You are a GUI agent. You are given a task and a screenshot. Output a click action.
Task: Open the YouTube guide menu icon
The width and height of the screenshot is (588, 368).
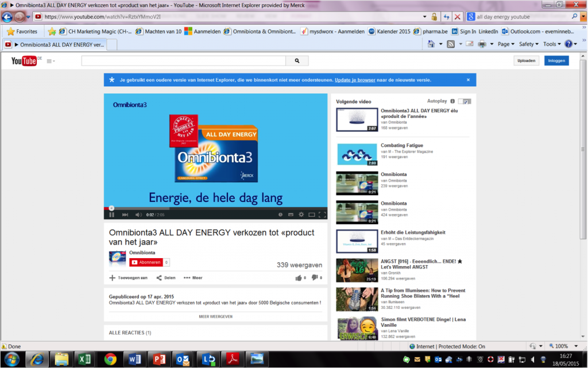[51, 61]
